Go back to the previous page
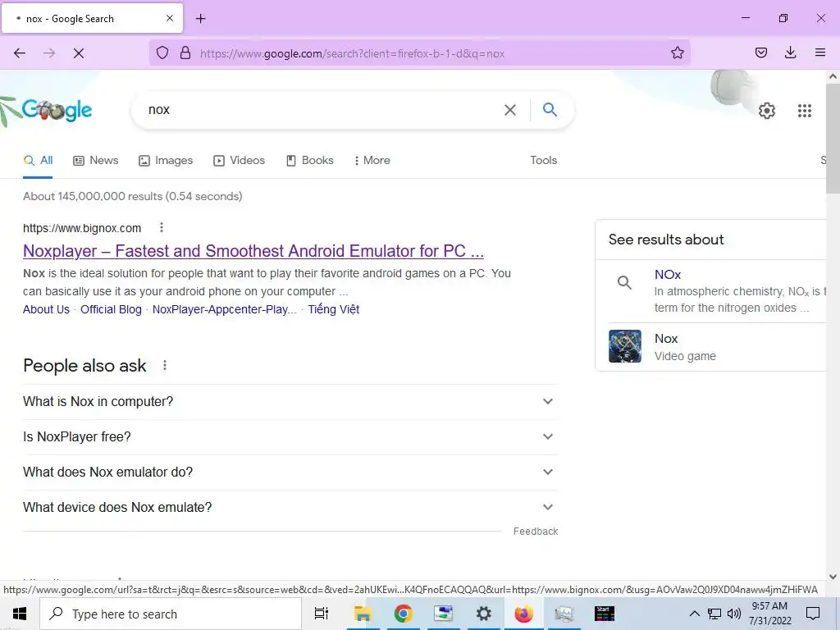840x630 pixels. pyautogui.click(x=20, y=53)
